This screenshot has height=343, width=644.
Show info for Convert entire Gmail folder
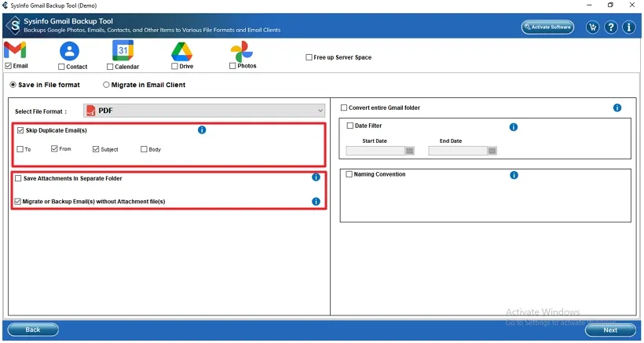pyautogui.click(x=617, y=108)
